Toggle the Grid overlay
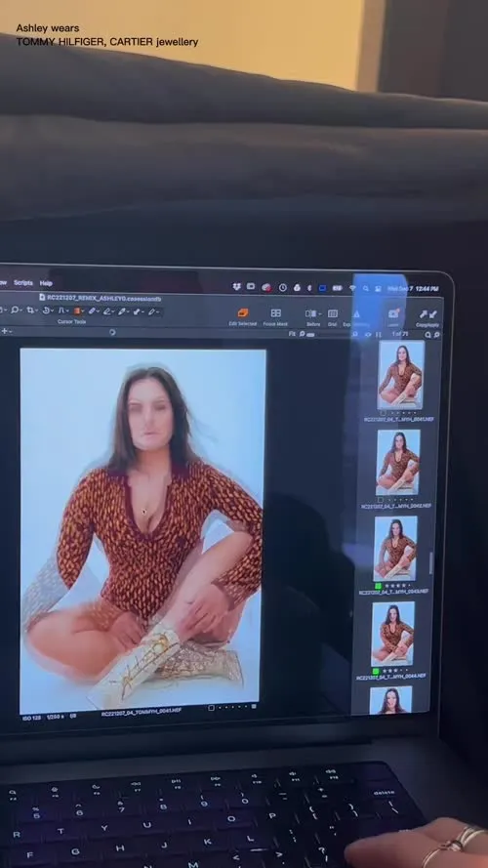This screenshot has height=868, width=488. coord(333,313)
